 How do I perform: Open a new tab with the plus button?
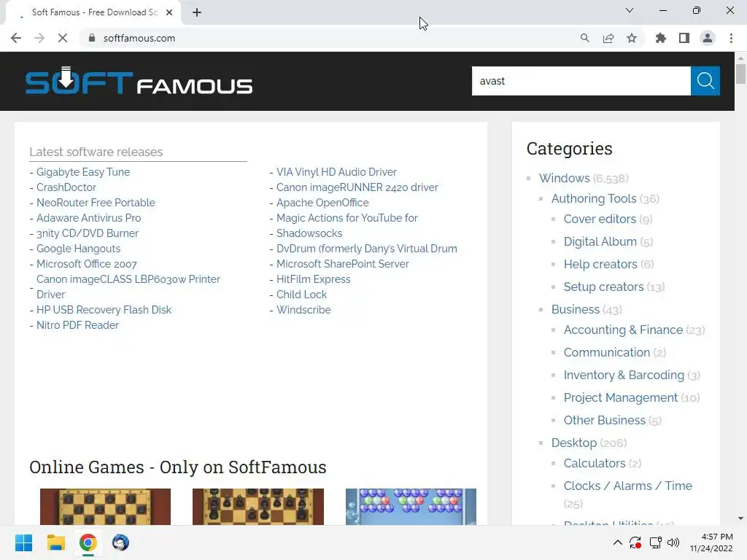pos(197,12)
